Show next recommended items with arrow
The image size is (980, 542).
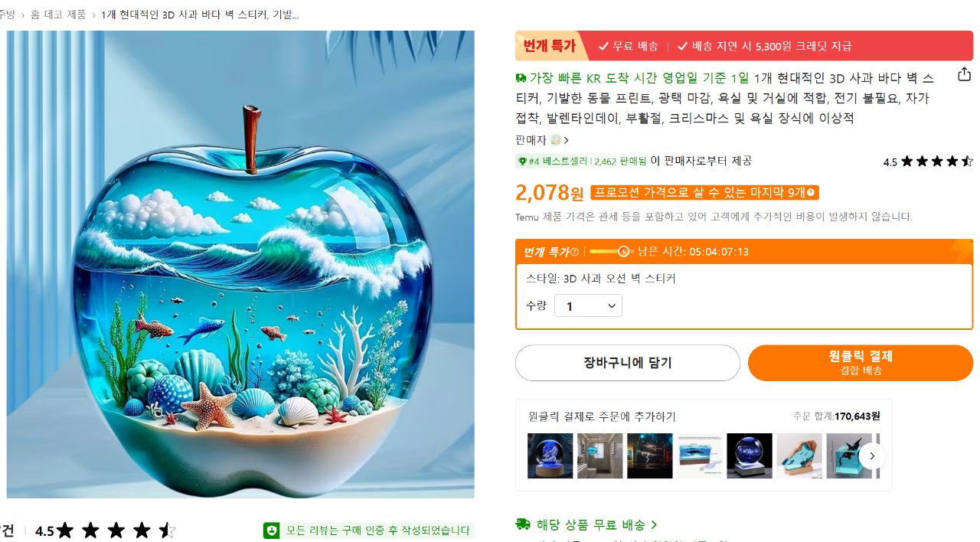(872, 456)
